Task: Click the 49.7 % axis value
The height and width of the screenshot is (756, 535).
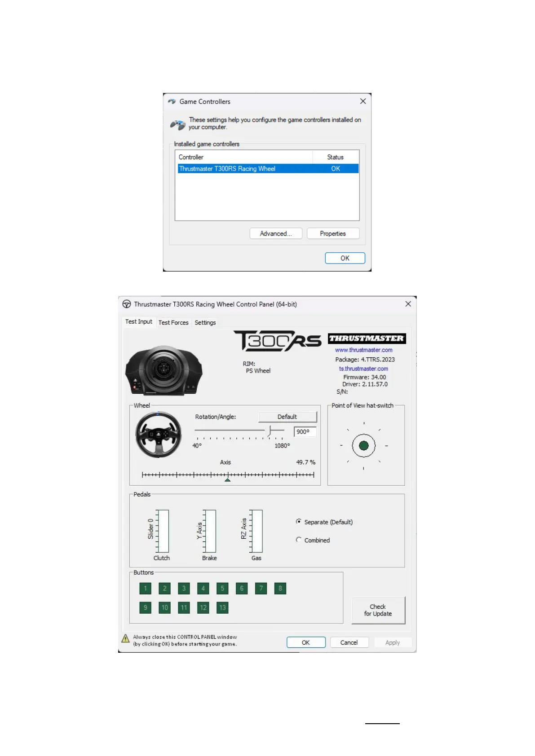Action: click(306, 462)
